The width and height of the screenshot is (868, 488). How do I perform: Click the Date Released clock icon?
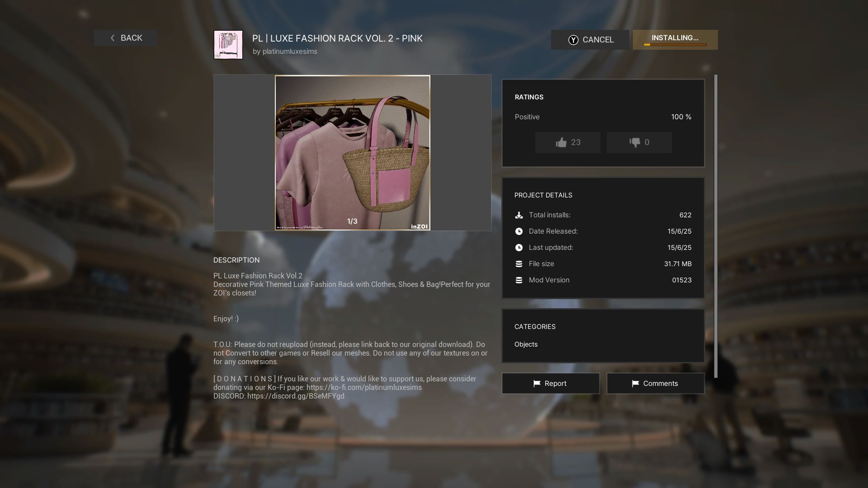(519, 231)
